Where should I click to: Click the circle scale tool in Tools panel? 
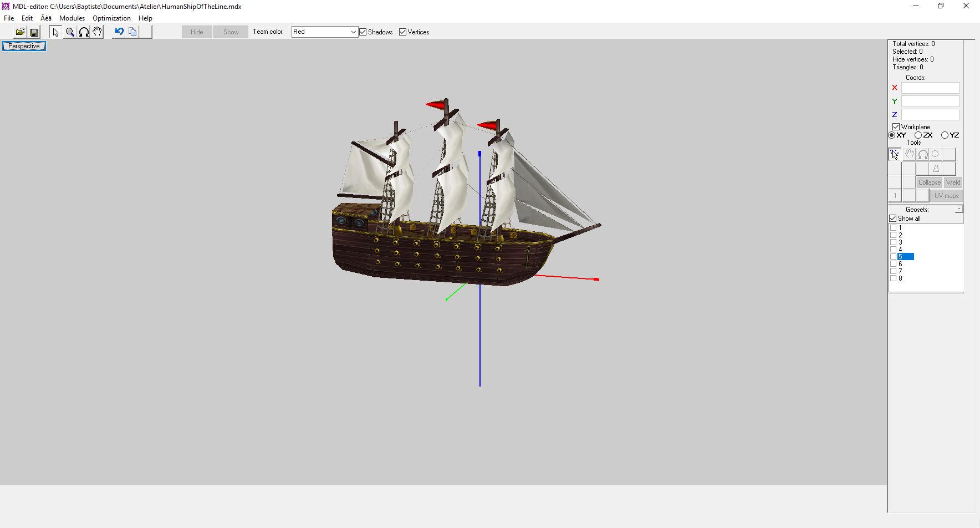tap(936, 155)
